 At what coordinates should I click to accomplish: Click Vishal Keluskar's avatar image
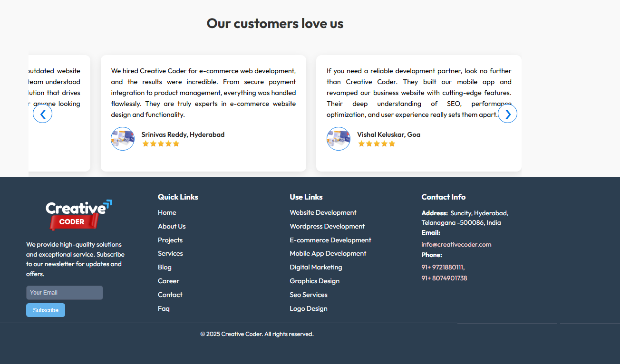tap(339, 139)
